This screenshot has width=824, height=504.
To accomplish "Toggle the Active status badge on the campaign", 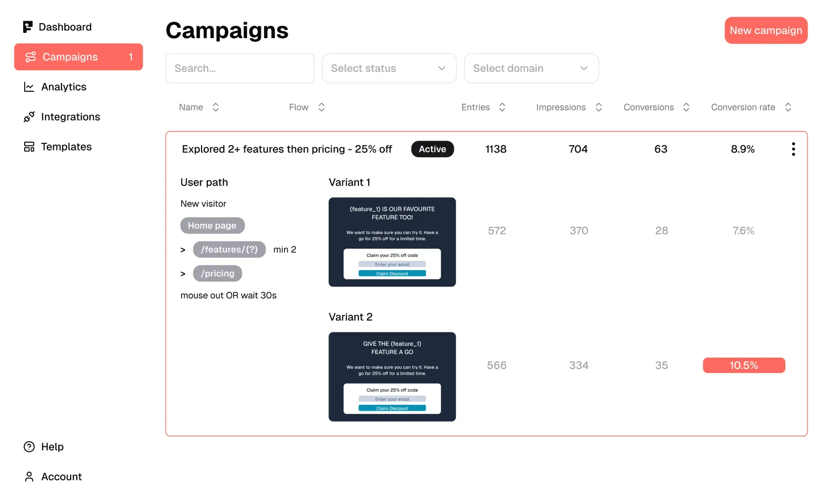I will [x=432, y=149].
